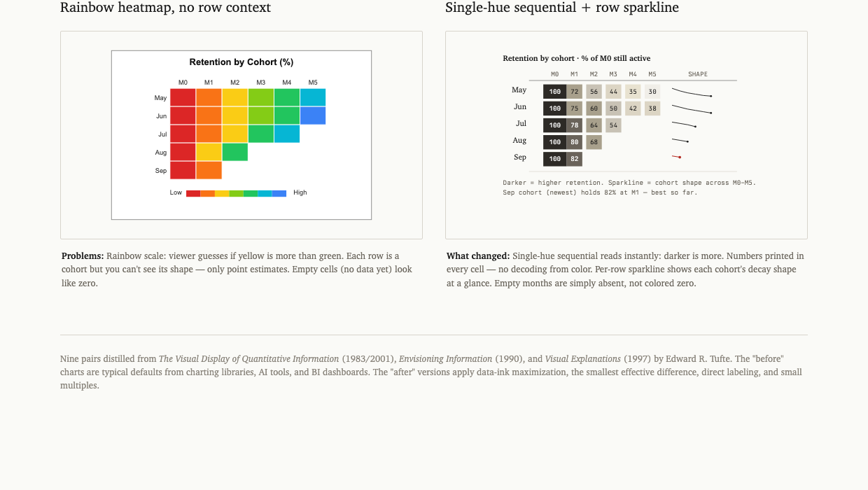The width and height of the screenshot is (868, 490).
Task: Click the red Sep row sparkline
Action: 676,157
